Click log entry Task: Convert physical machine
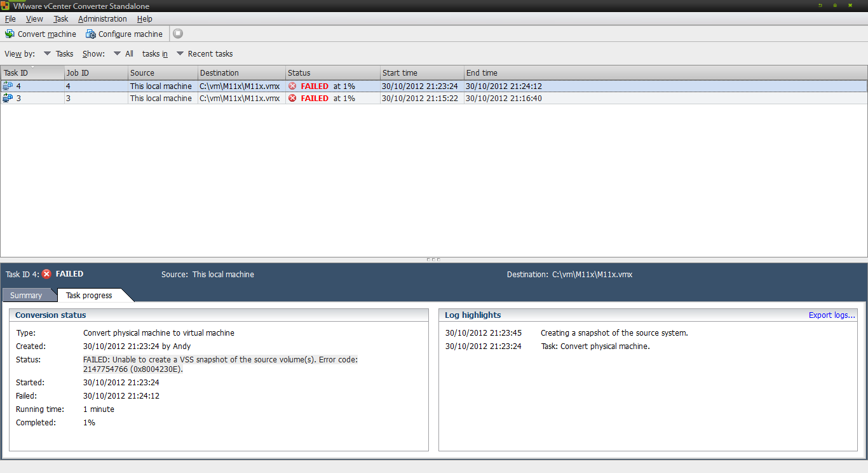 (595, 346)
